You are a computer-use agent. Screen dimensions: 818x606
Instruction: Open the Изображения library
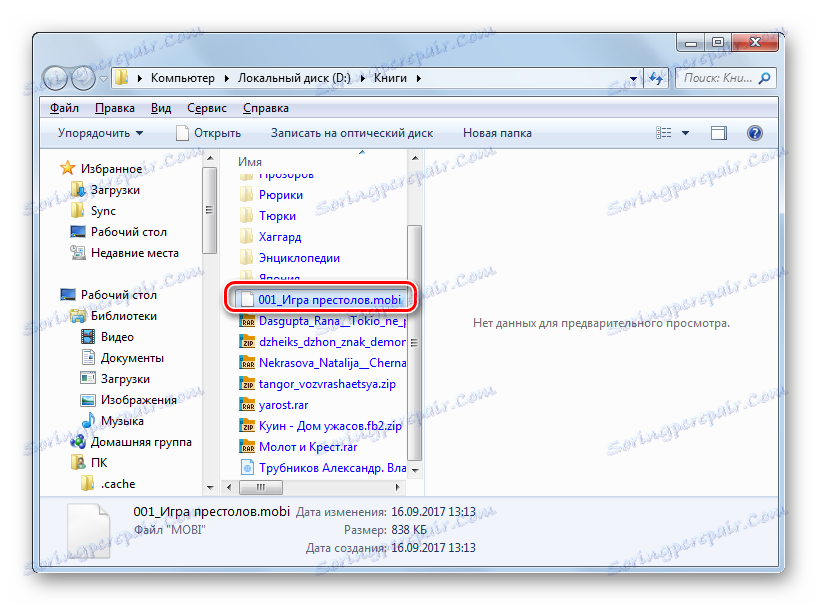[x=138, y=399]
